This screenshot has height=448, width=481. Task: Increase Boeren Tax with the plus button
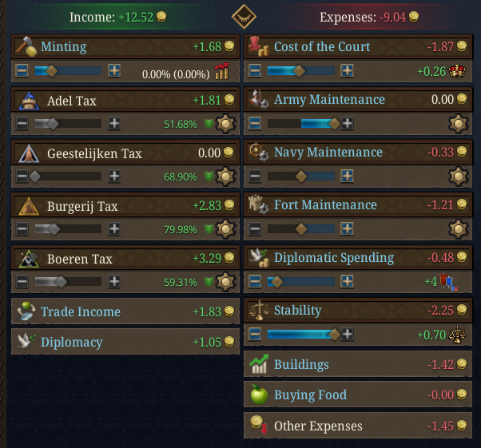(115, 282)
